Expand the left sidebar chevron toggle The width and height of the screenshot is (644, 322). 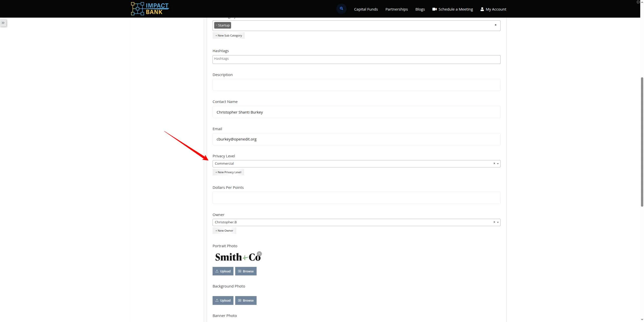coord(3,23)
